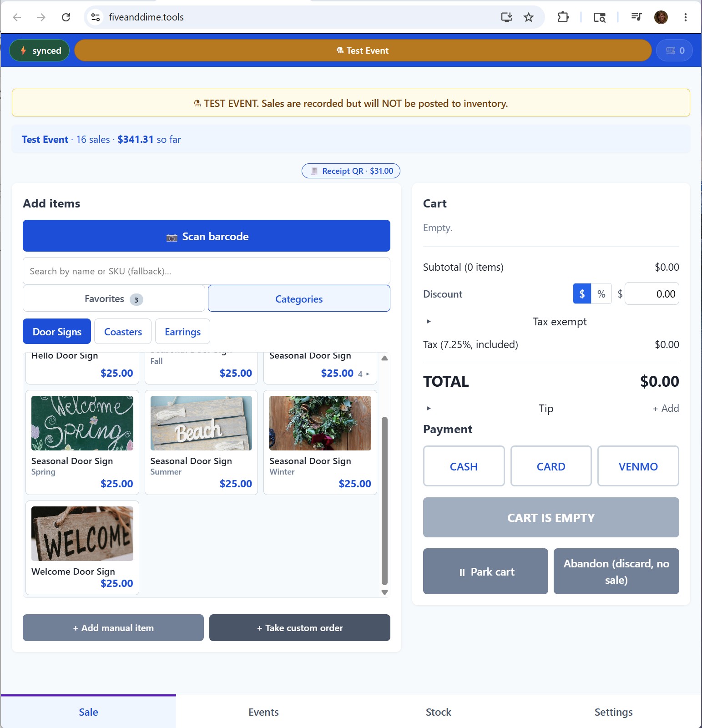Expand the 4 variants arrow on Seasonal Door Sign

click(364, 374)
